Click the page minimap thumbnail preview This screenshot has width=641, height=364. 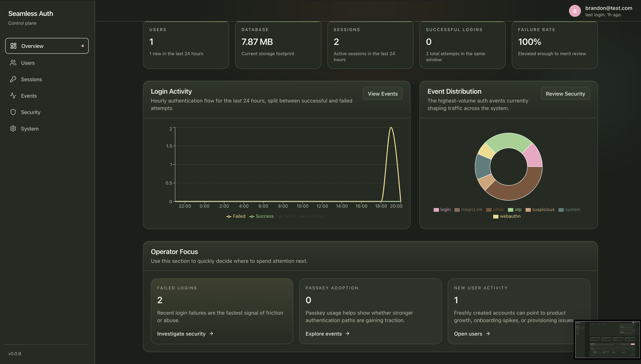[x=607, y=339]
